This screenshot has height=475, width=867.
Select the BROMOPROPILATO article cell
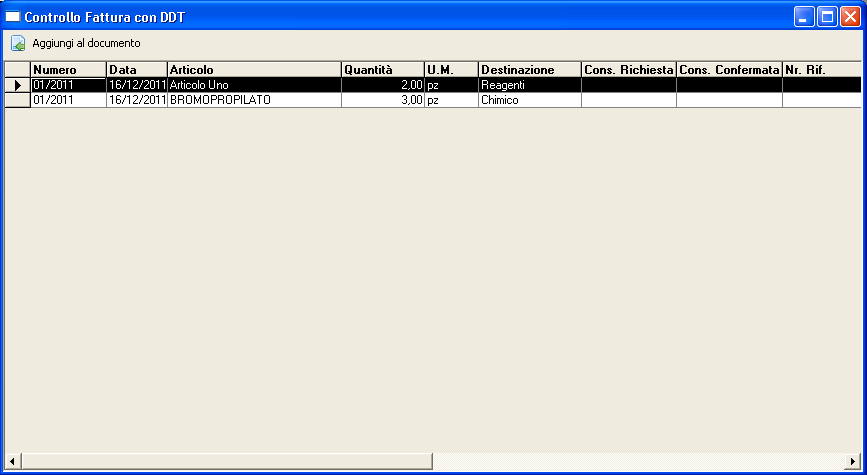[253, 101]
